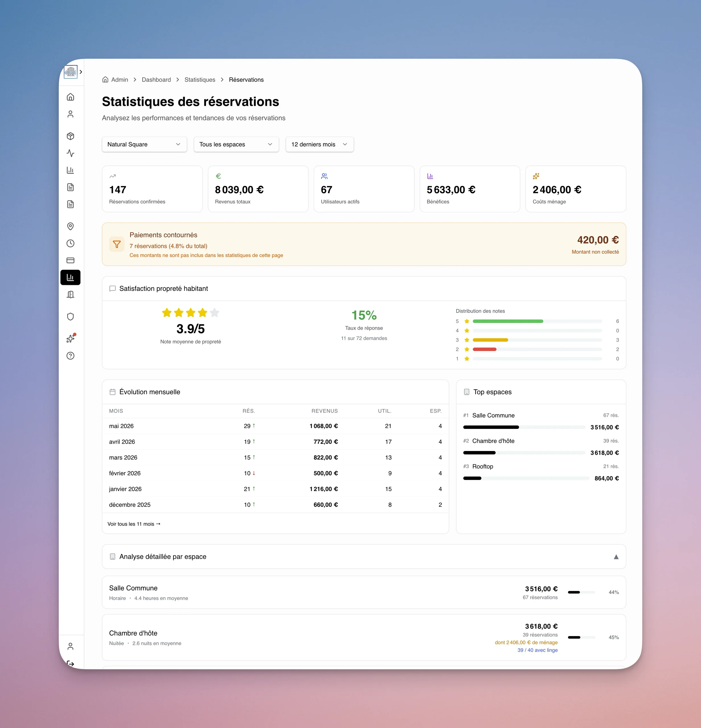701x728 pixels.
Task: Open the Tous les espaces dropdown
Action: (x=236, y=144)
